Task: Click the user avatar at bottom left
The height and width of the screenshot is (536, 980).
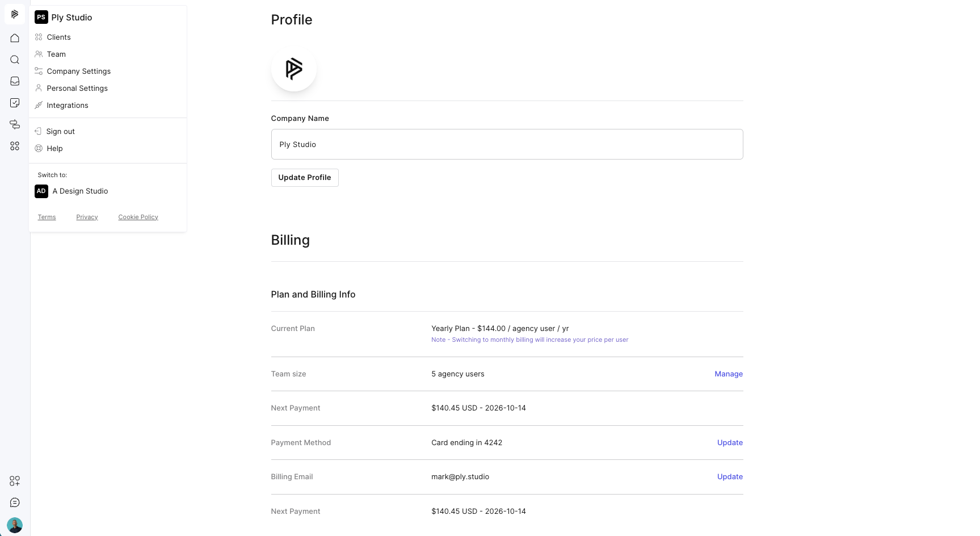Action: (15, 525)
